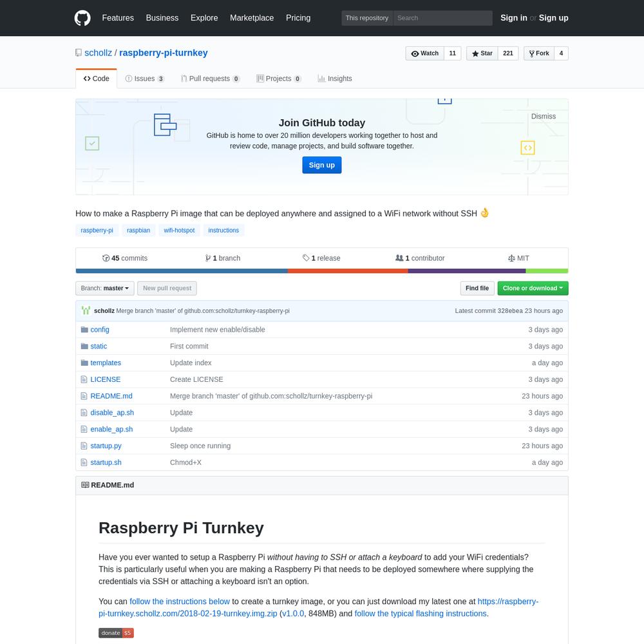Open the Pull requests tab
This screenshot has width=644, height=644.
(211, 79)
